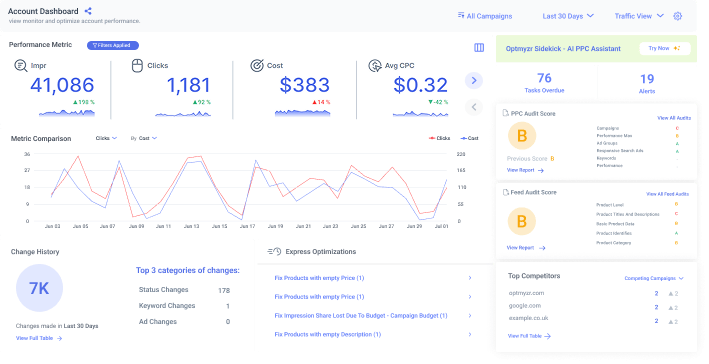
Task: Click View All Feed Audits link
Action: click(x=667, y=194)
